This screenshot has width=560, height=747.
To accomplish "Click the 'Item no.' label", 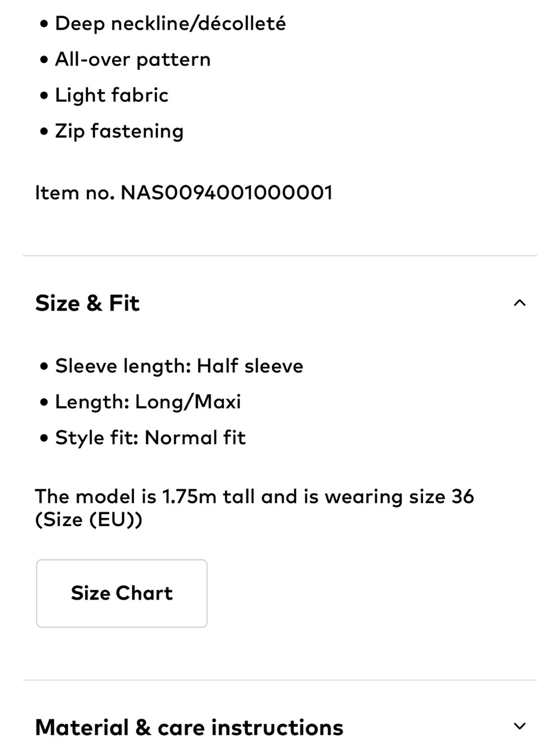I will click(75, 193).
